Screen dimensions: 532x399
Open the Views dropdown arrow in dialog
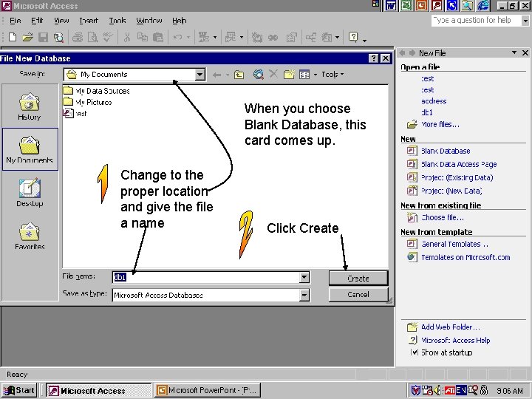[316, 75]
